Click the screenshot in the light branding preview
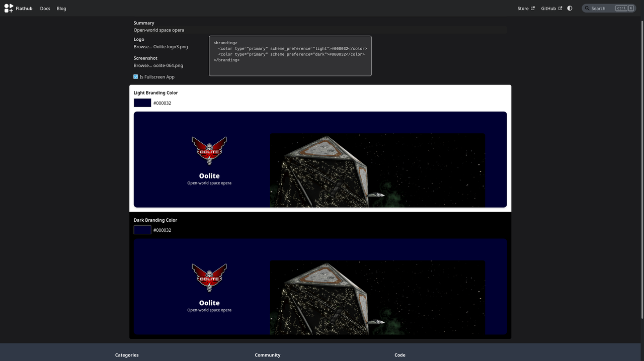Screen dimensions: 644x361 pos(378,170)
